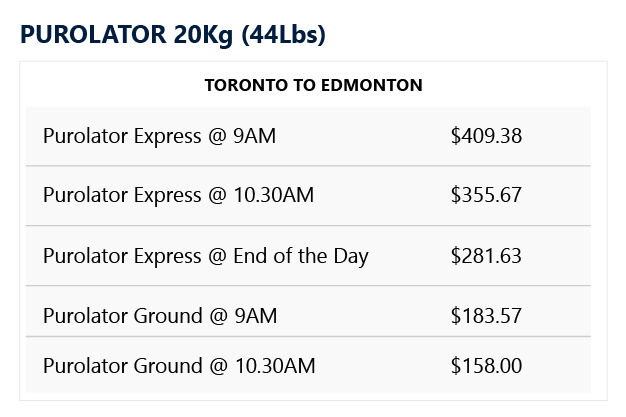Click EDMONTON in the table header

(x=372, y=85)
